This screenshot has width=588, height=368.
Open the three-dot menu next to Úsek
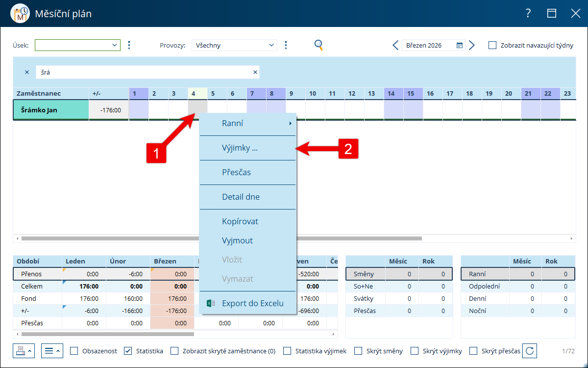click(x=129, y=45)
